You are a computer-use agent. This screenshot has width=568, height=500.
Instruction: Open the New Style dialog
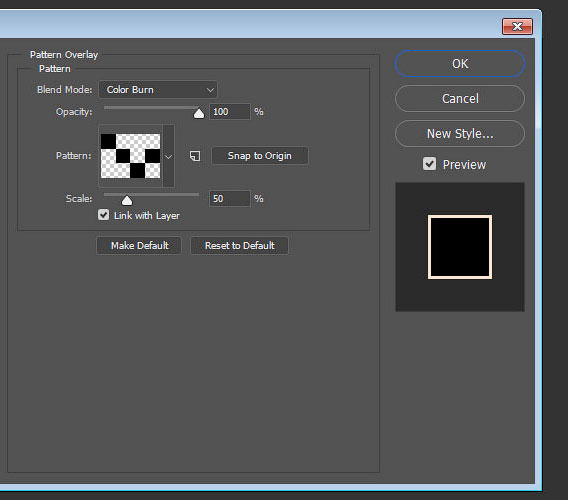click(460, 134)
